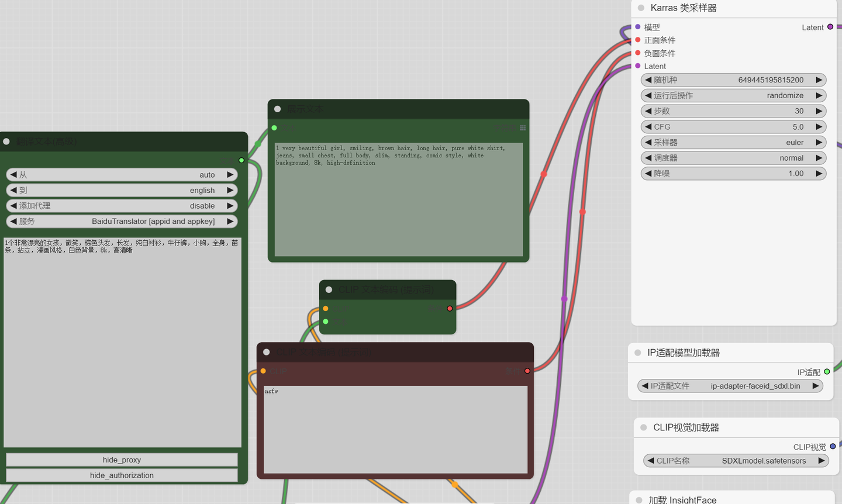Click the hide_authorization button
The width and height of the screenshot is (842, 504).
[122, 475]
